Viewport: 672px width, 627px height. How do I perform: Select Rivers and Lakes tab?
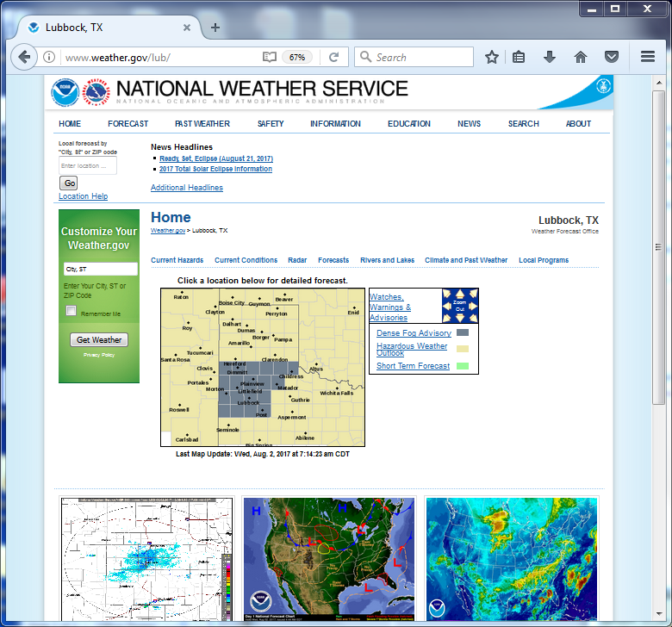pos(388,260)
